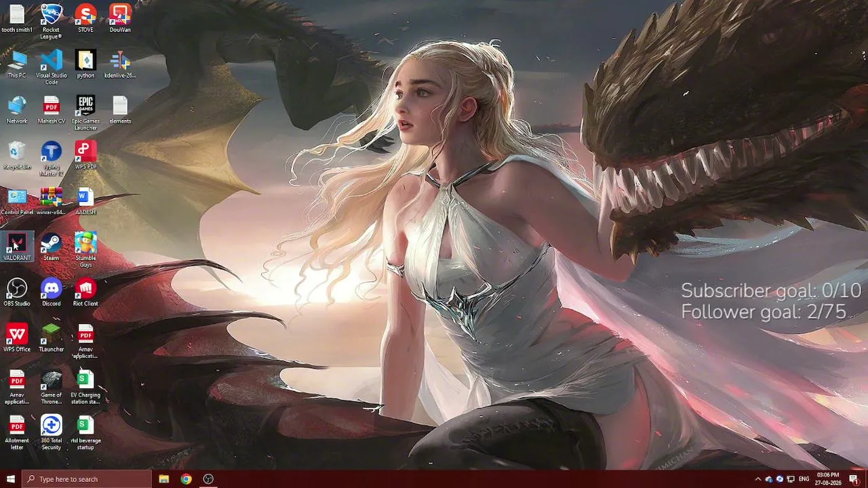Select the elements text file
Viewport: 868px width, 488px height.
pos(120,110)
